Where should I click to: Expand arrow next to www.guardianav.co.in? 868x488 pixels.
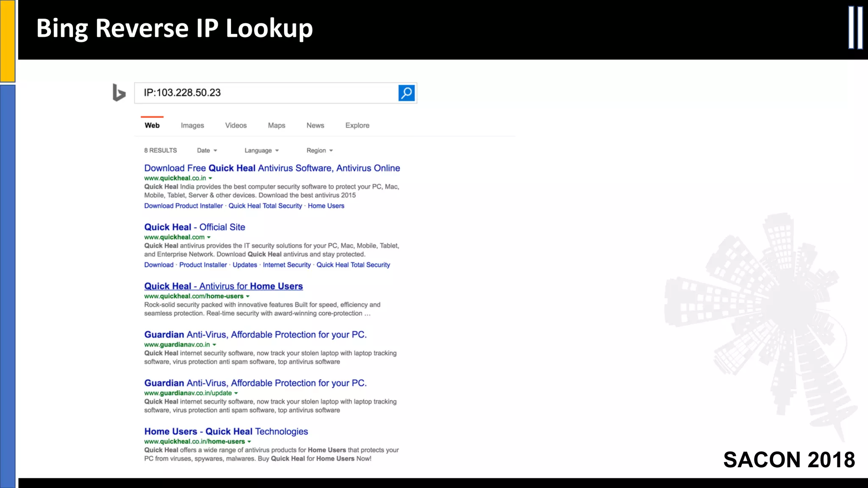(214, 345)
